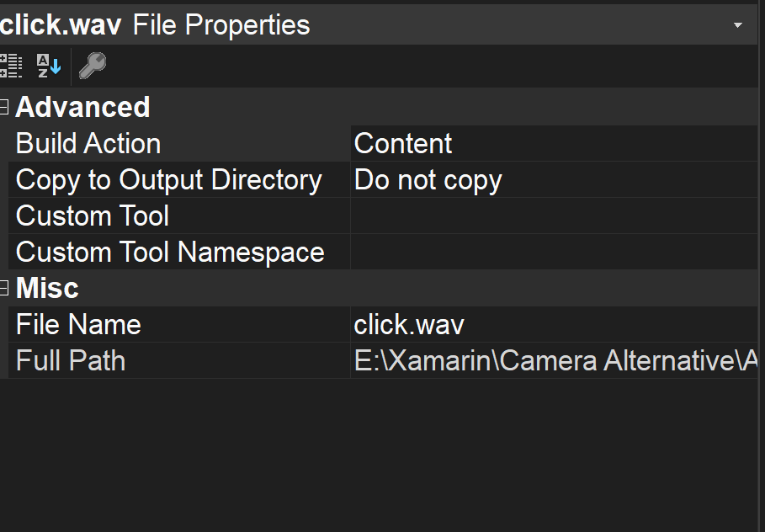Sort properties alphabetically

pos(48,65)
